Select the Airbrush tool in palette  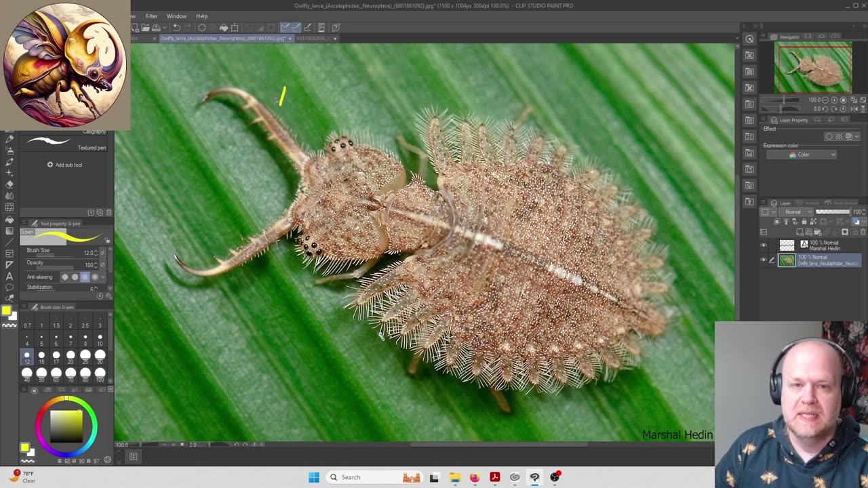point(9,150)
